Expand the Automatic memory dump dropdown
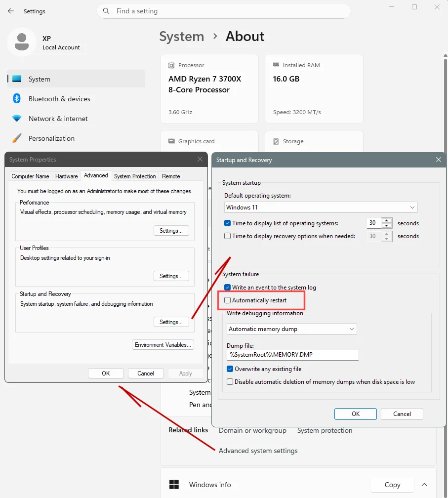This screenshot has height=498, width=448. click(x=292, y=329)
